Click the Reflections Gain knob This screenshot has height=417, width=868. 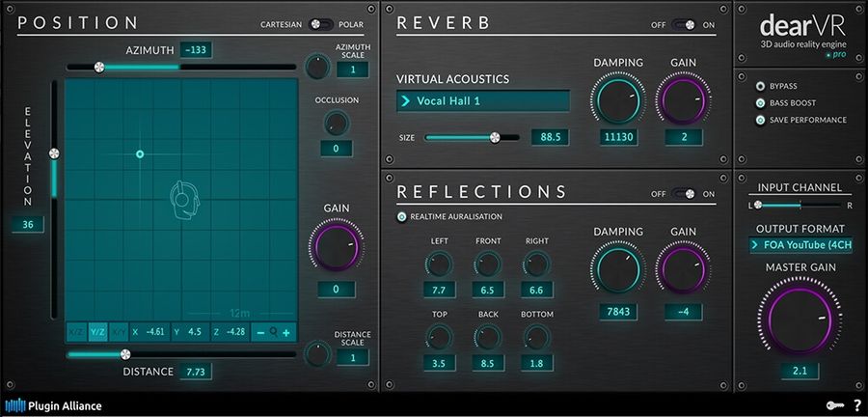(x=684, y=269)
